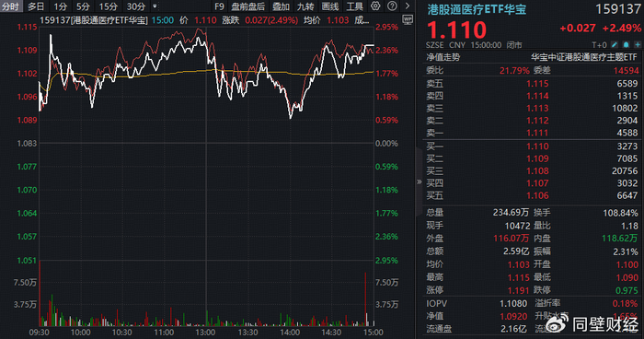
Task: Click the 内盘 value 118.62万
Action: pyautogui.click(x=621, y=239)
